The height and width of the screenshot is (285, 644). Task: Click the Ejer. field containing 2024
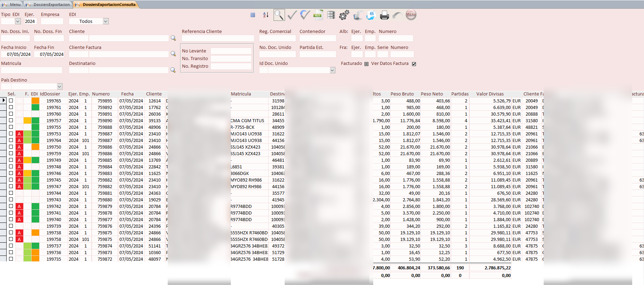coord(30,21)
